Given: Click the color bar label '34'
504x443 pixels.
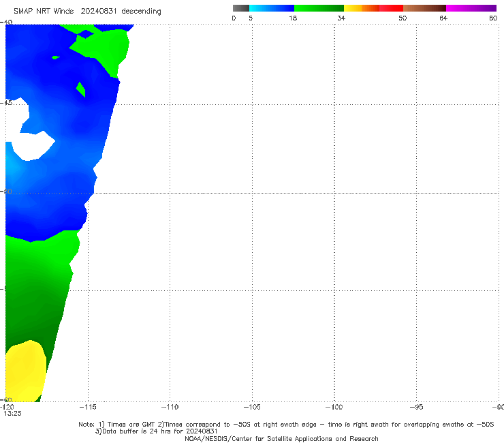Looking at the screenshot, I should pos(341,18).
